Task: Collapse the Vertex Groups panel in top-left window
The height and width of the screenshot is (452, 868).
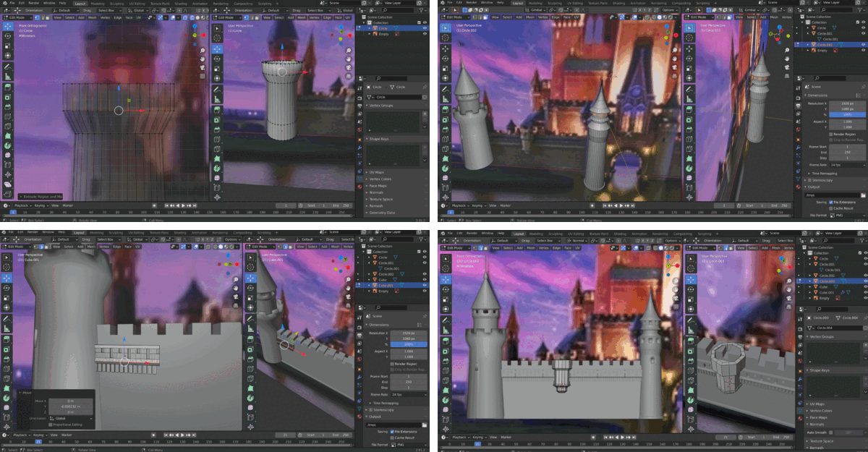Action: pos(380,106)
